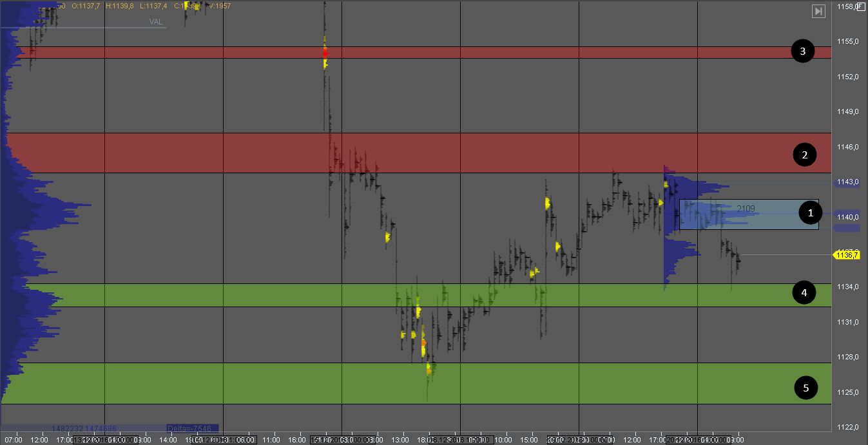Click numbered marker 4 on green zone
The height and width of the screenshot is (445, 868).
coord(804,294)
